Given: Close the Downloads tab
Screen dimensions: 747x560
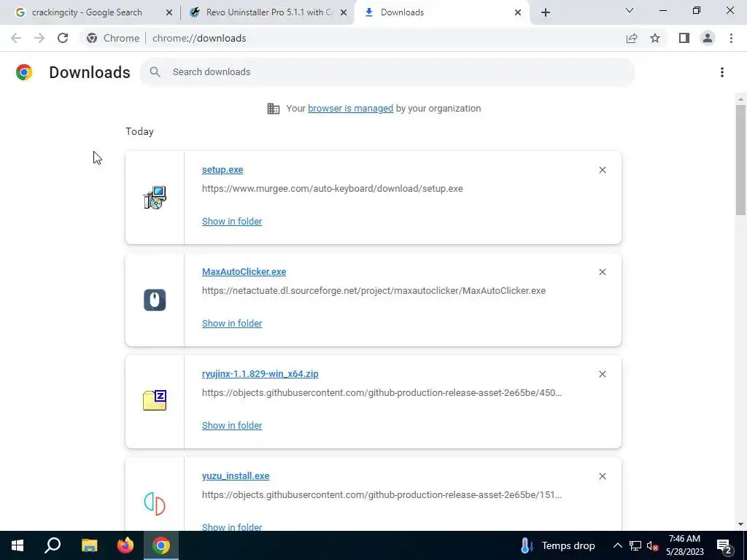Looking at the screenshot, I should [x=518, y=12].
